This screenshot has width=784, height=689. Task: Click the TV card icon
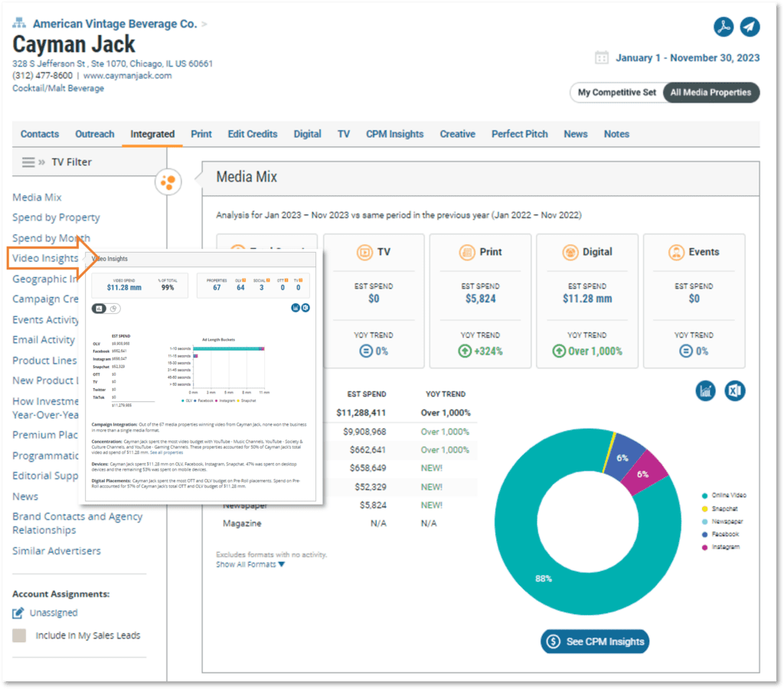pos(364,252)
